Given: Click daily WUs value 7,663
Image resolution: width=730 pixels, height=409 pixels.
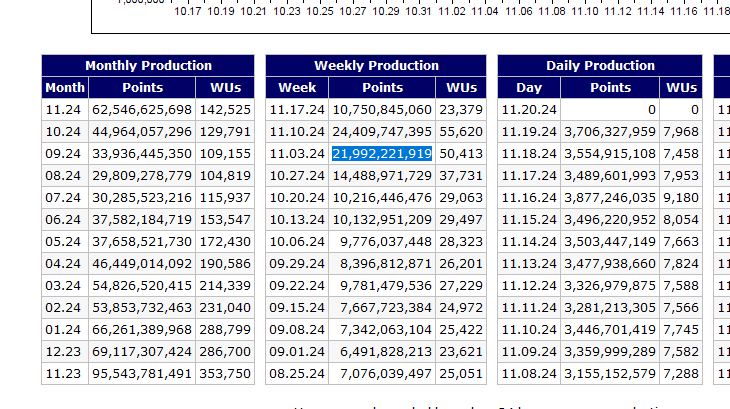Looking at the screenshot, I should tap(681, 242).
